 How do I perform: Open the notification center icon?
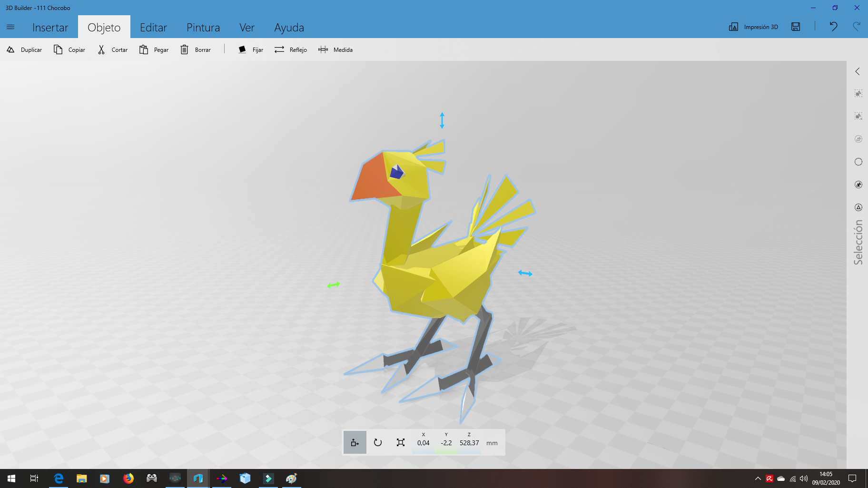tap(852, 478)
